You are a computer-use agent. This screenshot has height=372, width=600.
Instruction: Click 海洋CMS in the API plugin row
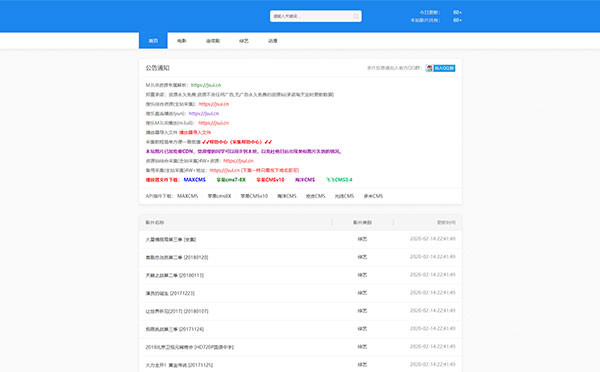(x=287, y=196)
